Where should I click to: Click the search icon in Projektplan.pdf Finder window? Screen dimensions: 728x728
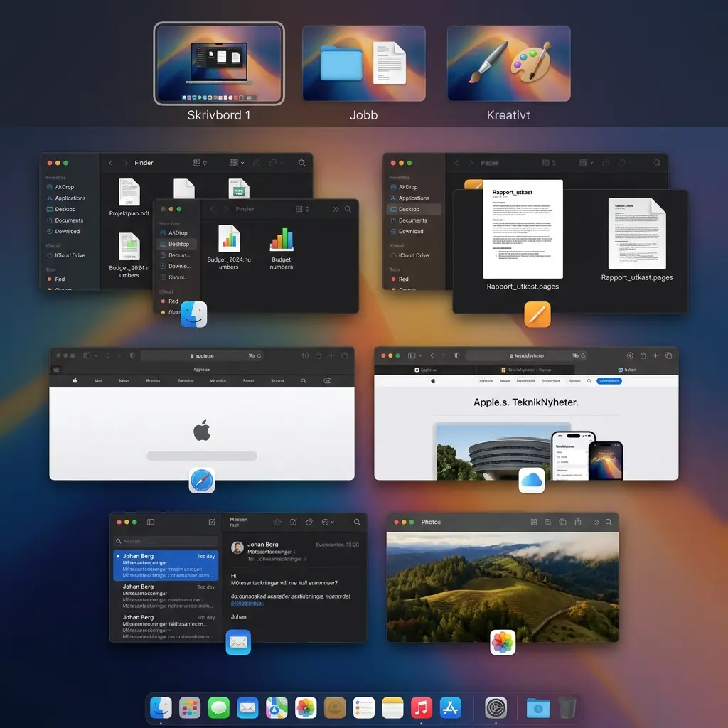pyautogui.click(x=301, y=163)
